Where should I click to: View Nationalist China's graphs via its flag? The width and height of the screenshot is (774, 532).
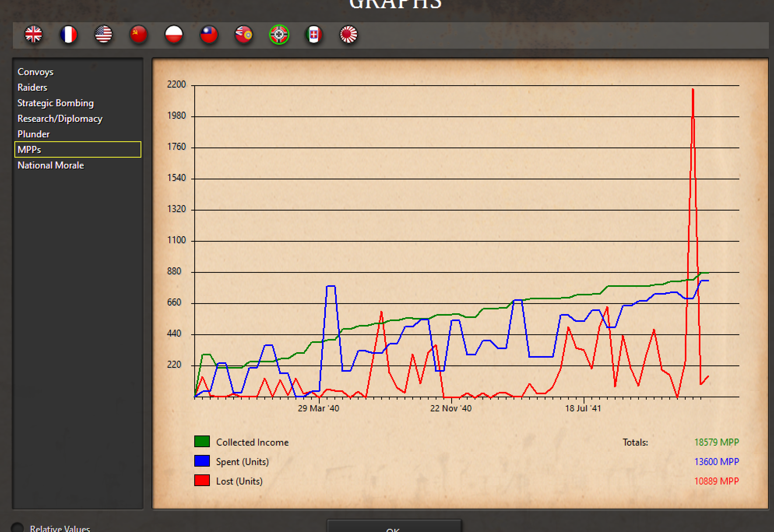click(x=209, y=35)
